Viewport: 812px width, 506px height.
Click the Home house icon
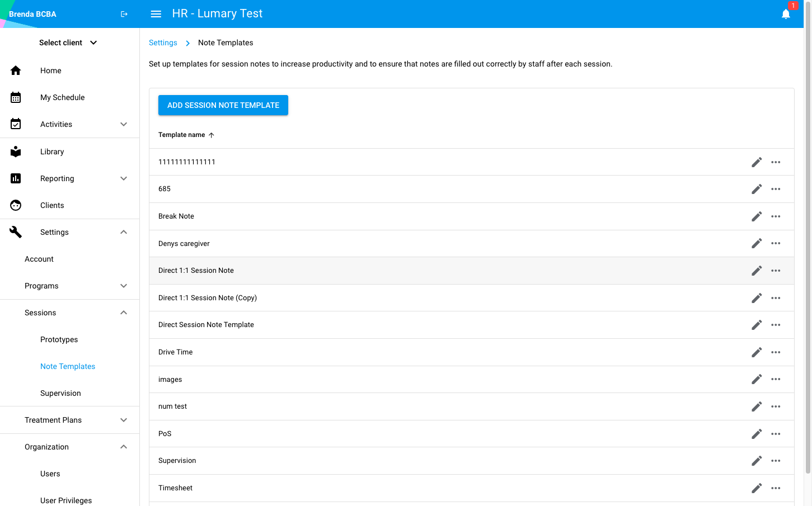pos(16,70)
